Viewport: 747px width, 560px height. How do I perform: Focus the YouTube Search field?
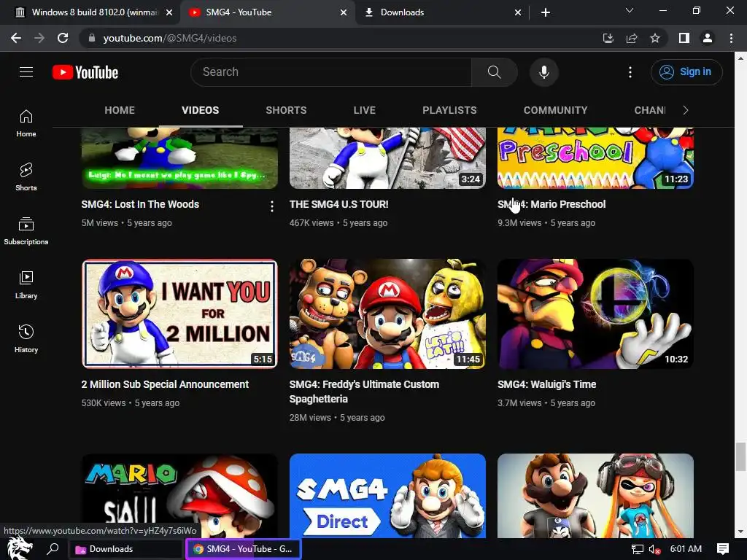(x=331, y=72)
